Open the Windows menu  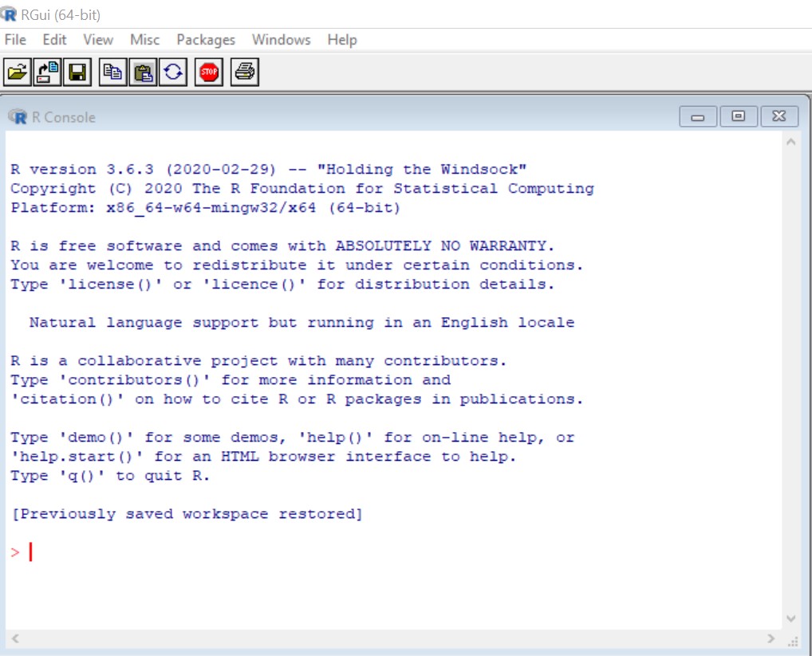coord(282,40)
